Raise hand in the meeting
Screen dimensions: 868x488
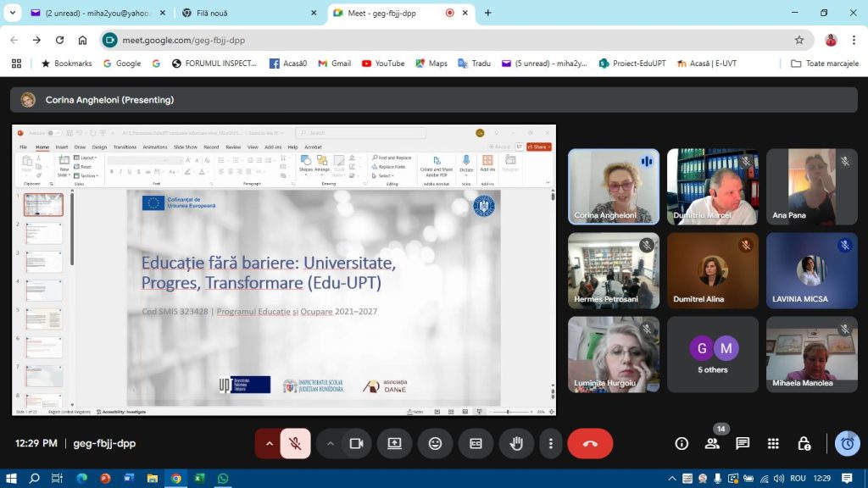coord(516,443)
